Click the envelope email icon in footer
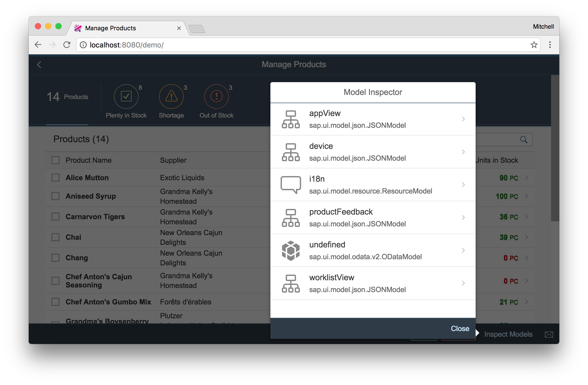Image resolution: width=588 pixels, height=385 pixels. point(549,335)
